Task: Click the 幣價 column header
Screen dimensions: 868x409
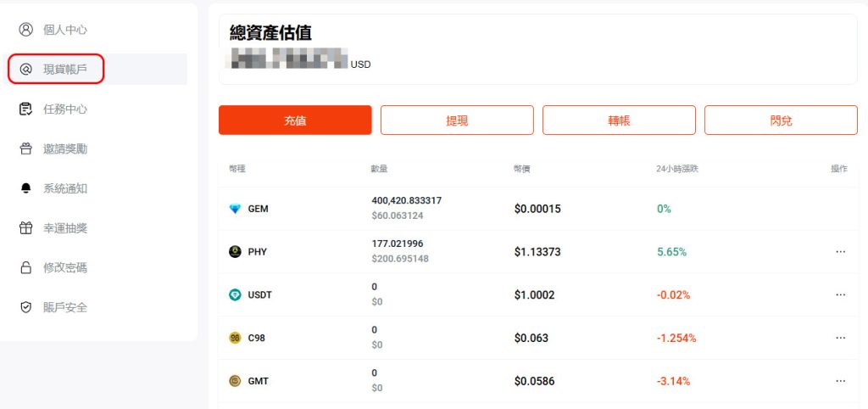Action: (x=522, y=169)
